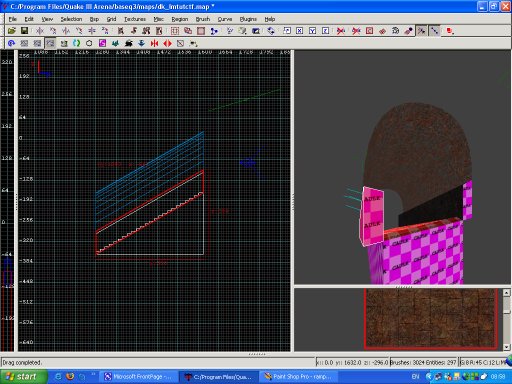The image size is (512, 384).
Task: Toggle scale lock on Z axis
Action: pos(326,31)
